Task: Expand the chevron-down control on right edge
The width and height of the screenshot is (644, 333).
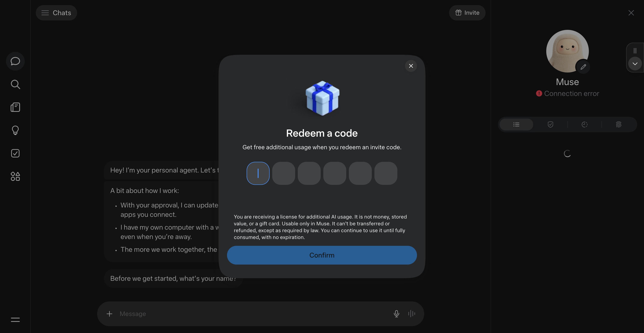Action: point(635,64)
